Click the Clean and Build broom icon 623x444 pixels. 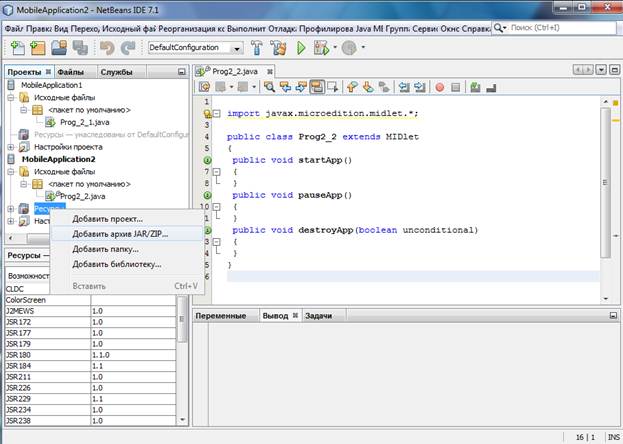pyautogui.click(x=277, y=48)
